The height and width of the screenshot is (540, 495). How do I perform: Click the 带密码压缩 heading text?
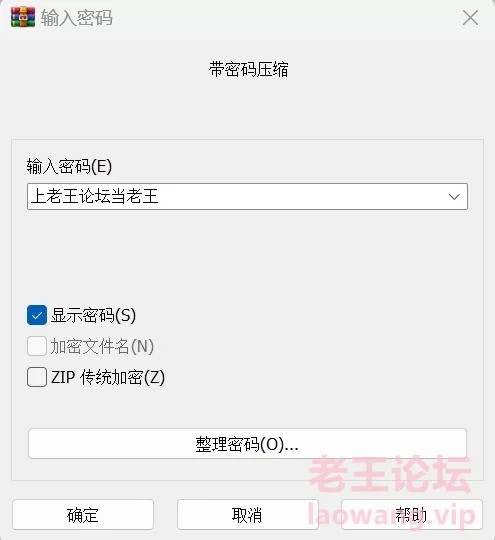coord(248,69)
